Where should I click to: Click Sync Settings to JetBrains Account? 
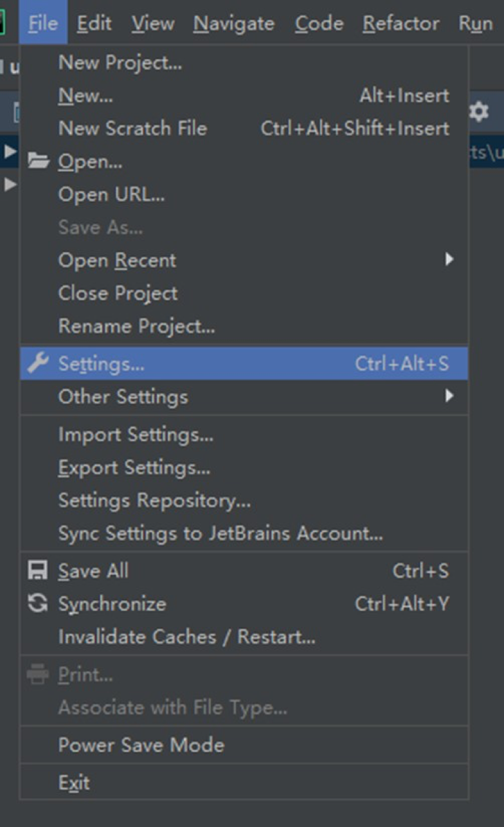point(220,533)
